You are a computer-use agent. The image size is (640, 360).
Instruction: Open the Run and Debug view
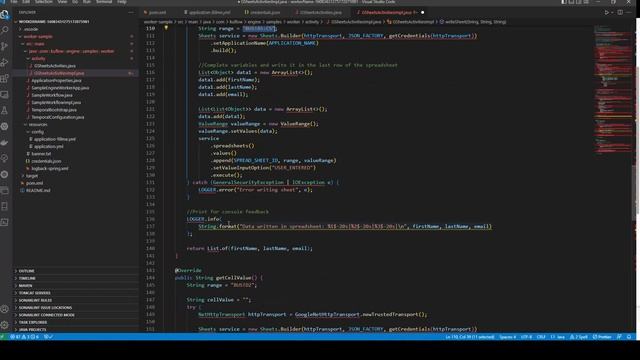[x=5, y=62]
